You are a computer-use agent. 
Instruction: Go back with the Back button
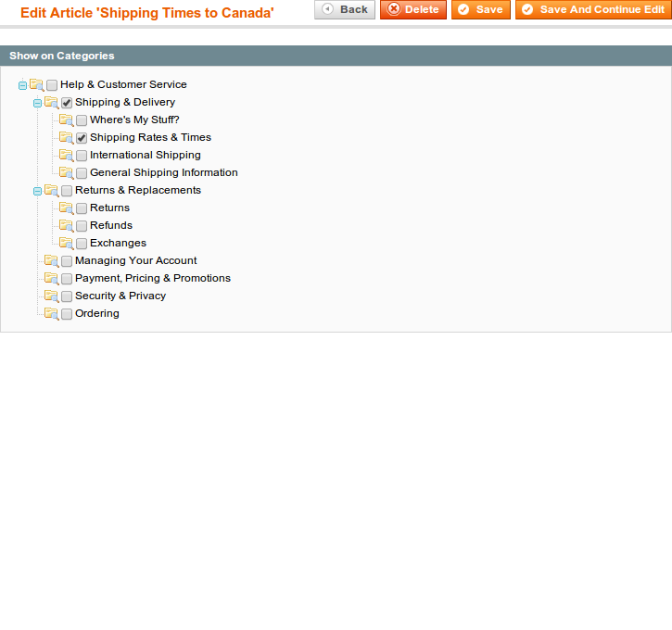[345, 9]
